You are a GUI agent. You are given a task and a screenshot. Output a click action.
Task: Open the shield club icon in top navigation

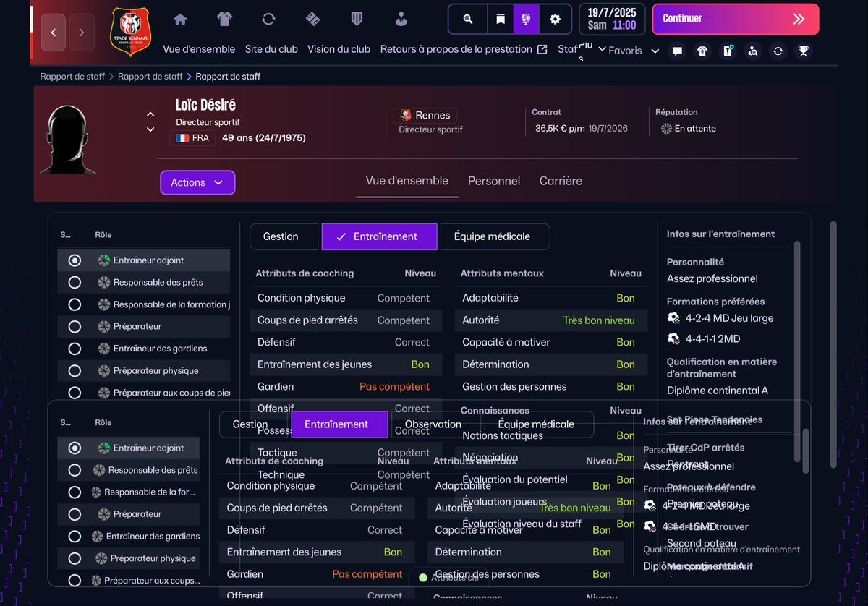[357, 20]
